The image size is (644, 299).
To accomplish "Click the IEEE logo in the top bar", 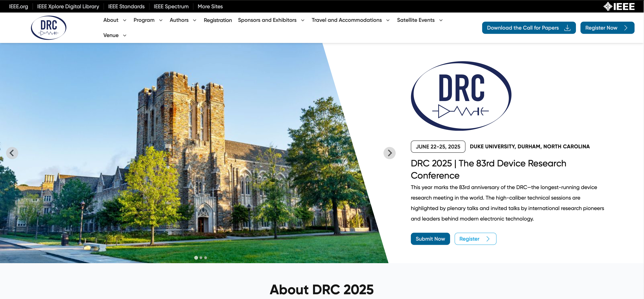I will (x=619, y=6).
